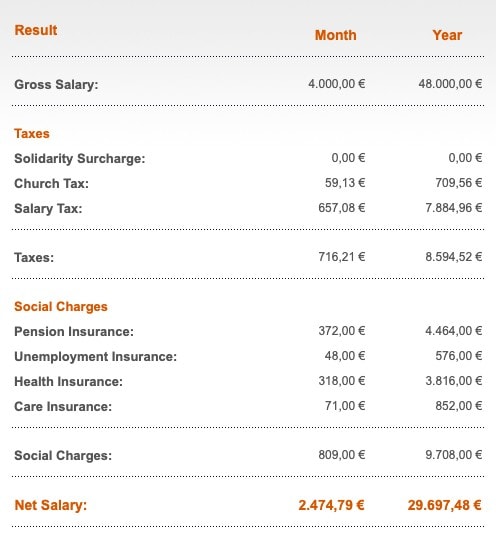
Task: Select the Care Insurance label
Action: click(63, 406)
